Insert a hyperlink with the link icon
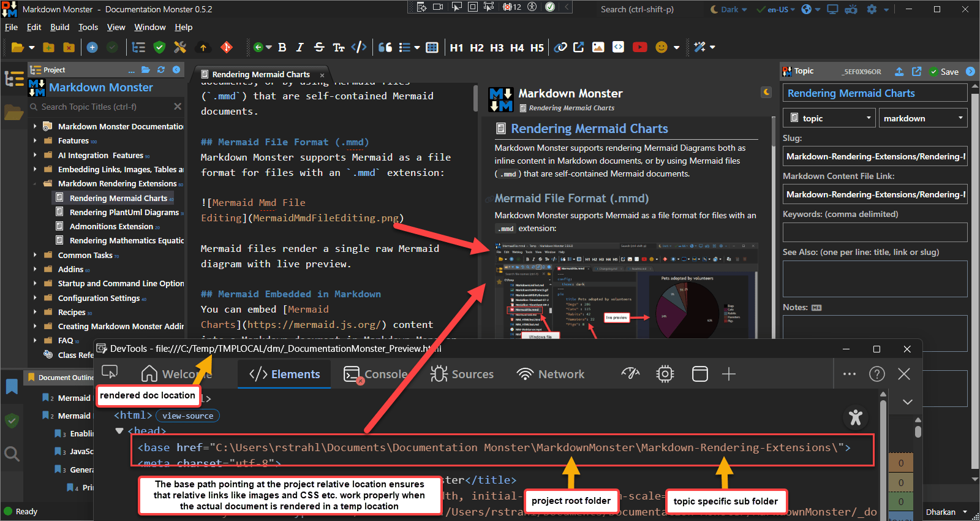 click(x=560, y=47)
